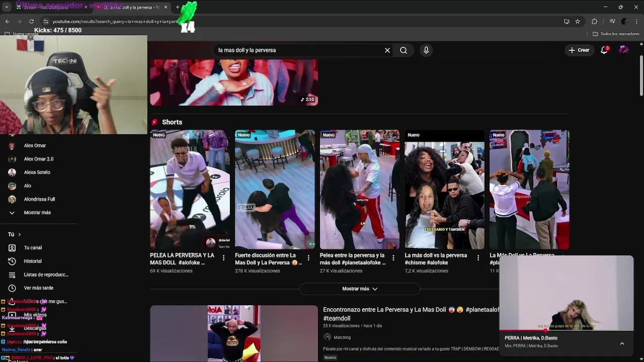Image resolution: width=644 pixels, height=362 pixels.
Task: Start voice search with microphone icon
Action: coord(426,50)
